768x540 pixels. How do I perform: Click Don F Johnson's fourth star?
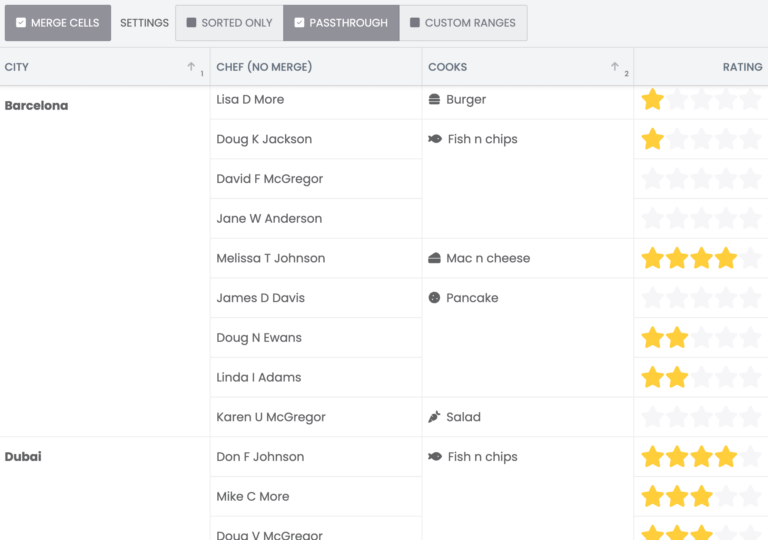(x=726, y=457)
